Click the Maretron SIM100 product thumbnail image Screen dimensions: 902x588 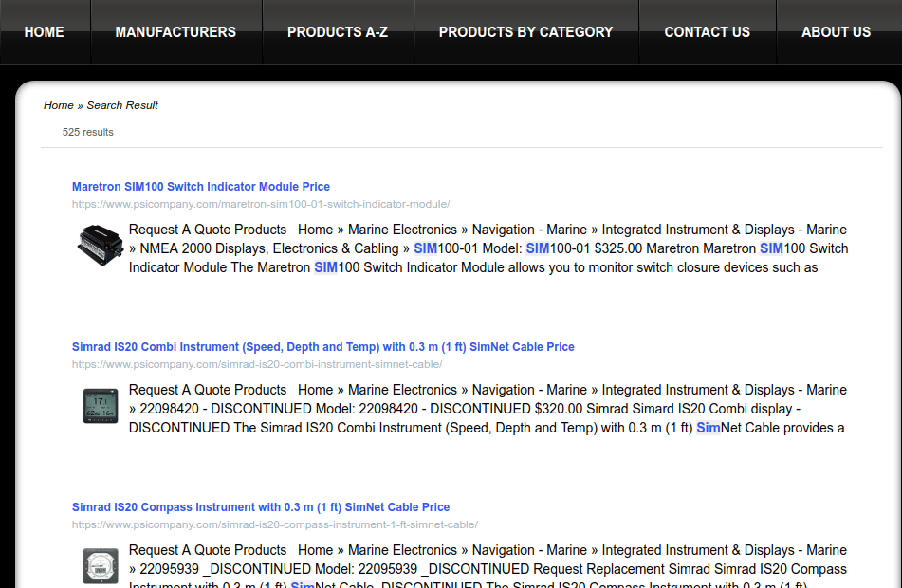click(99, 245)
